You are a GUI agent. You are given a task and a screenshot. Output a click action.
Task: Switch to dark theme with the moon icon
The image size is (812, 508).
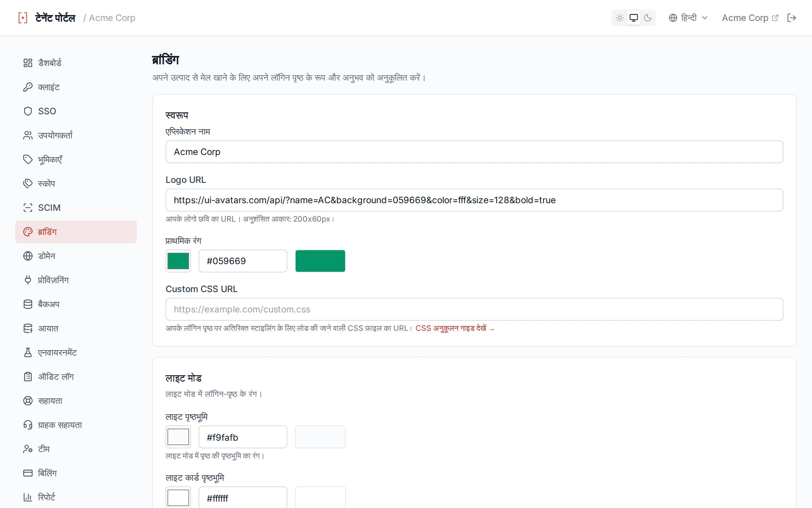(648, 18)
